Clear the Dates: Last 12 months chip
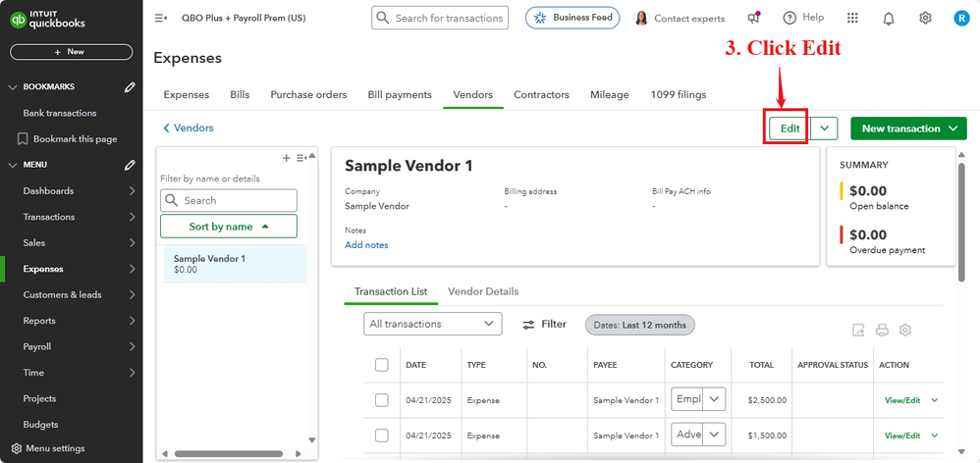The width and height of the screenshot is (980, 463). pos(639,325)
